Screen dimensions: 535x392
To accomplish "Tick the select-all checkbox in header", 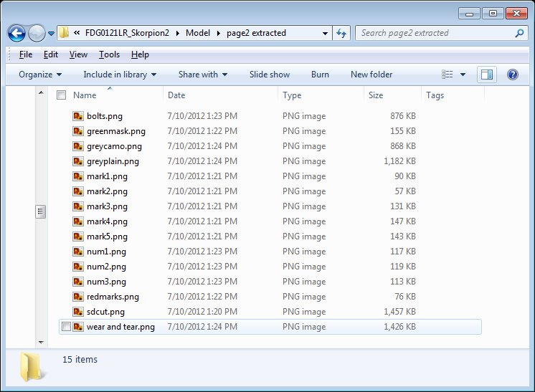I will (62, 95).
